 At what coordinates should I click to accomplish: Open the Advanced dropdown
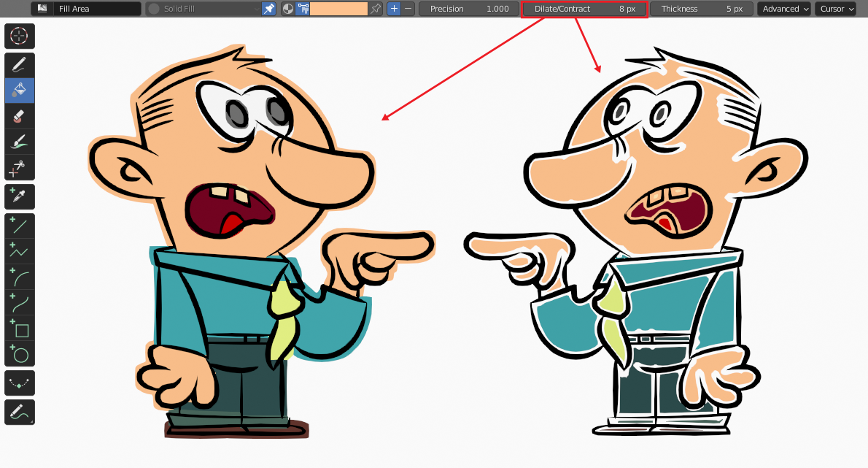[x=784, y=9]
